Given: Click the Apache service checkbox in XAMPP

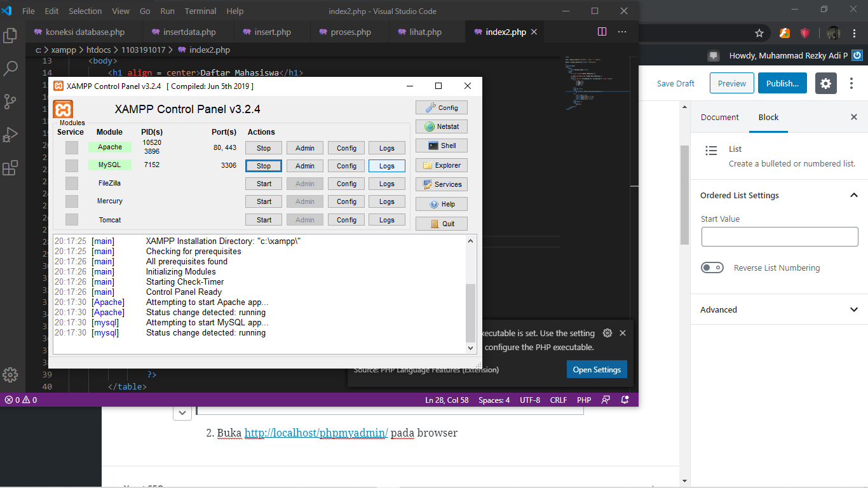Looking at the screenshot, I should [72, 147].
